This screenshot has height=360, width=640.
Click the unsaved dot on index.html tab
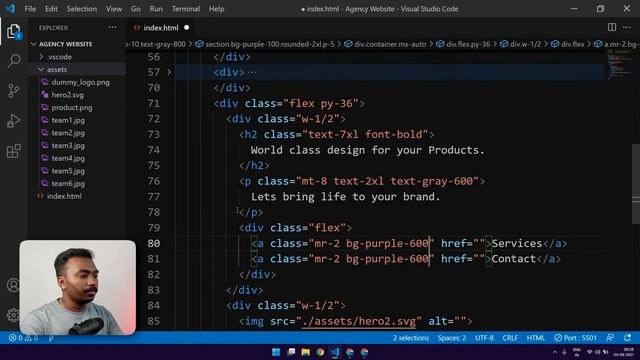tap(187, 27)
